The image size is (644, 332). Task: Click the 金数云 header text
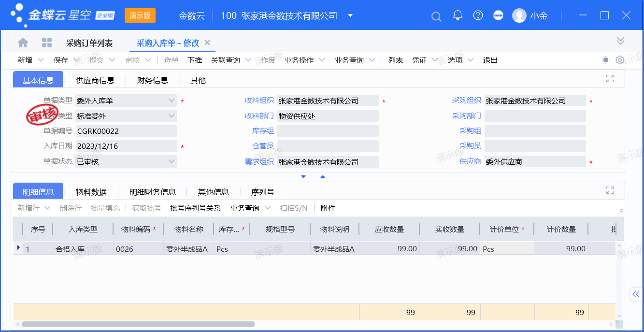coord(192,16)
